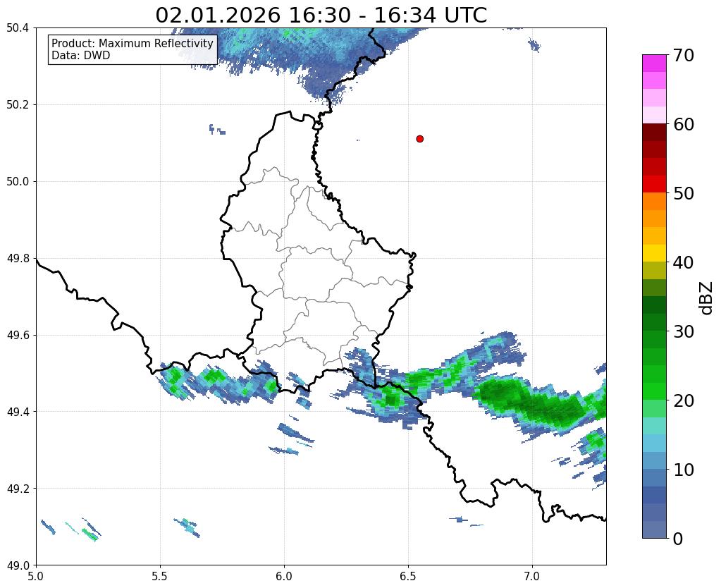Click 'Product: Maximum Reflectivity' label
This screenshot has width=721, height=588.
click(x=133, y=43)
